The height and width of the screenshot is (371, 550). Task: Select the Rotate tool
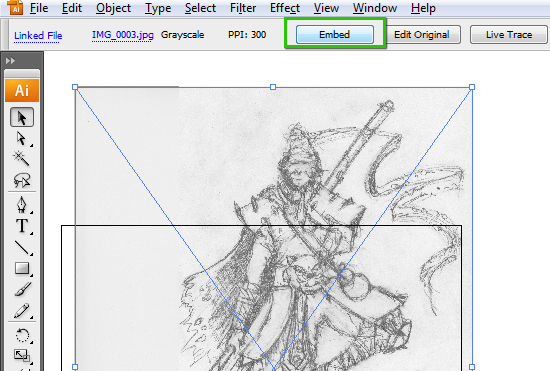22,335
